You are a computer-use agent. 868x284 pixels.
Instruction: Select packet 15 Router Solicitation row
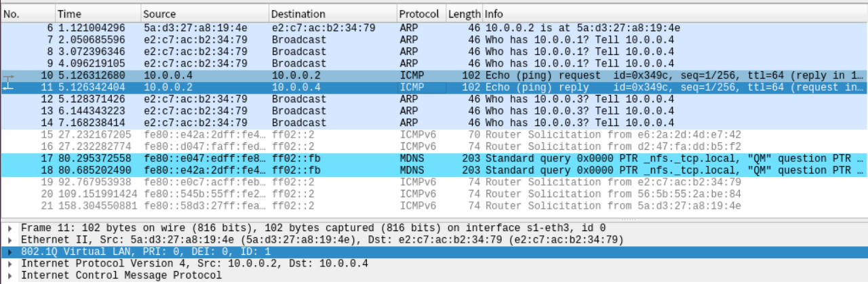point(434,134)
